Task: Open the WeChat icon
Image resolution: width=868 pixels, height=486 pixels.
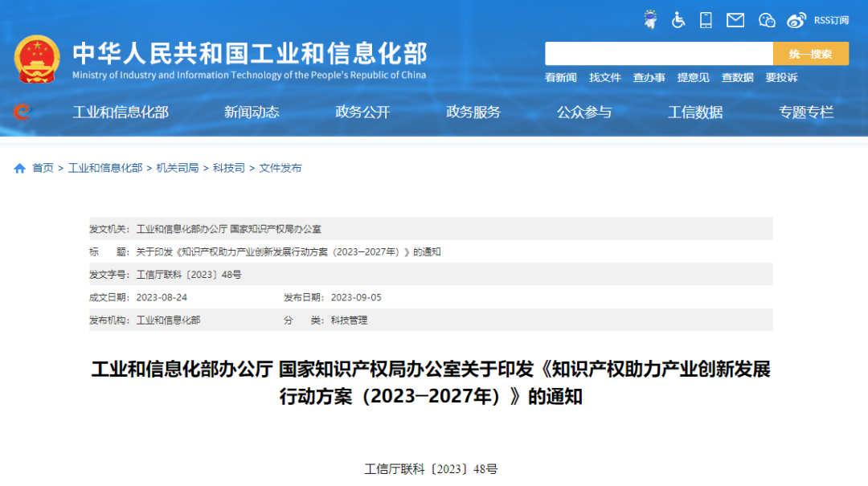Action: click(x=767, y=20)
